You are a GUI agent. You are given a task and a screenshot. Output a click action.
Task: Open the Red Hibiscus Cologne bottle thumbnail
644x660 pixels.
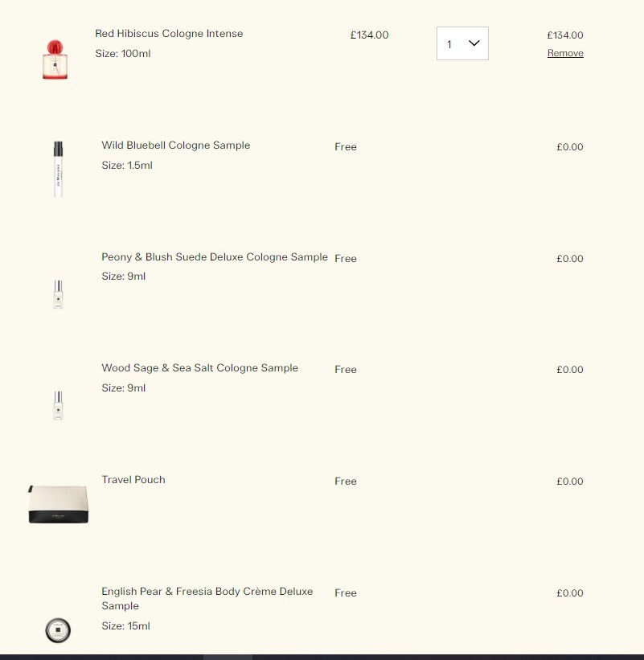click(55, 59)
